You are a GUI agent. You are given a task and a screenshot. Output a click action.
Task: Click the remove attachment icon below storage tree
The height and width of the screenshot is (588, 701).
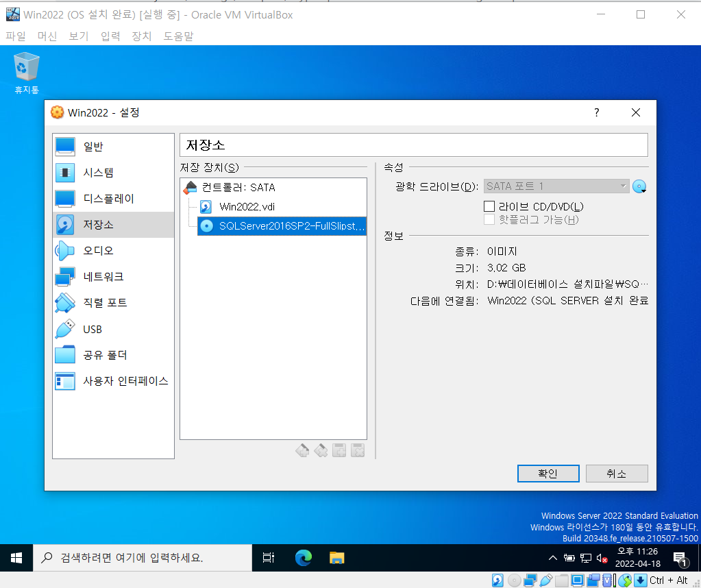coord(358,450)
